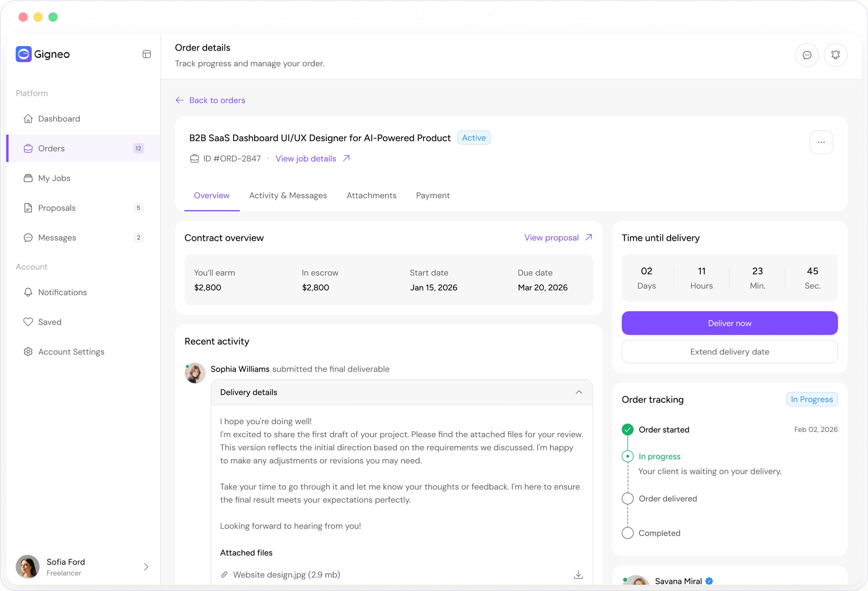868x591 pixels.
Task: Click the Active status badge
Action: [x=474, y=137]
